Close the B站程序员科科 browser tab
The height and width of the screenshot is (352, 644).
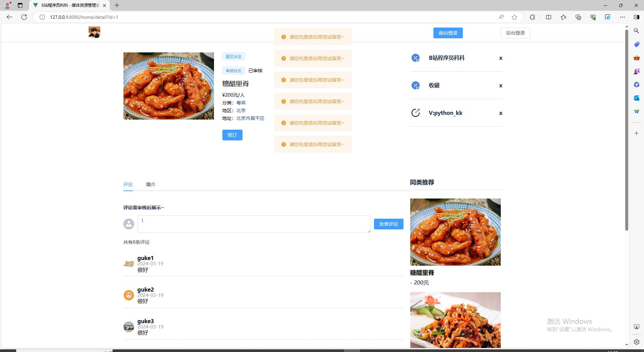pyautogui.click(x=105, y=5)
